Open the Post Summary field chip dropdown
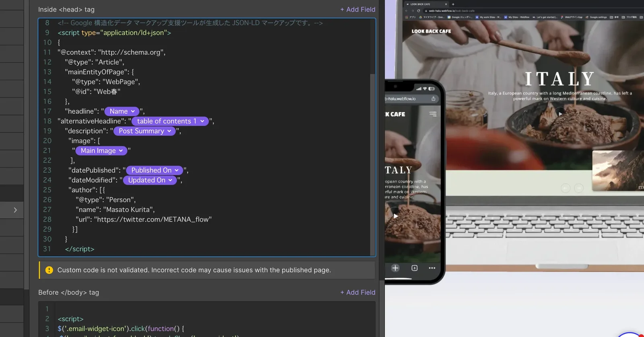 click(144, 131)
